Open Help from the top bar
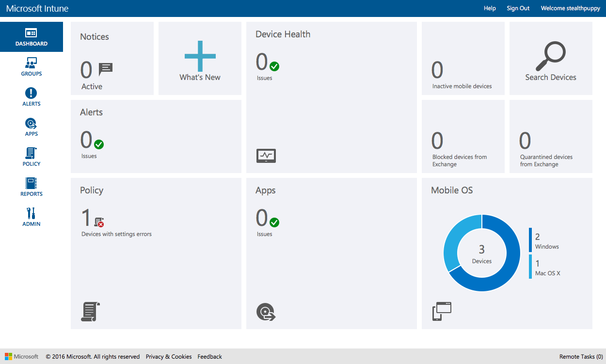Screen dimensions: 606x364 (490, 8)
